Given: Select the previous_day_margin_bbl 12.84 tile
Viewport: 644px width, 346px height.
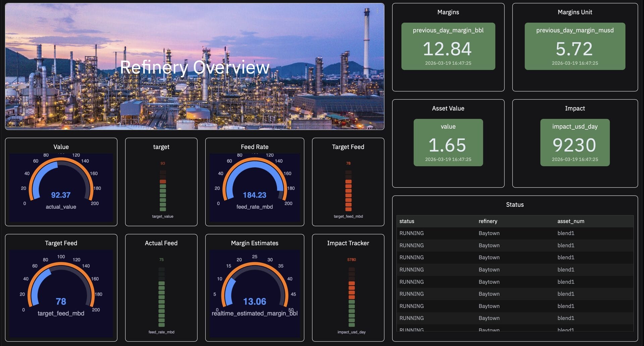Looking at the screenshot, I should click(x=448, y=46).
